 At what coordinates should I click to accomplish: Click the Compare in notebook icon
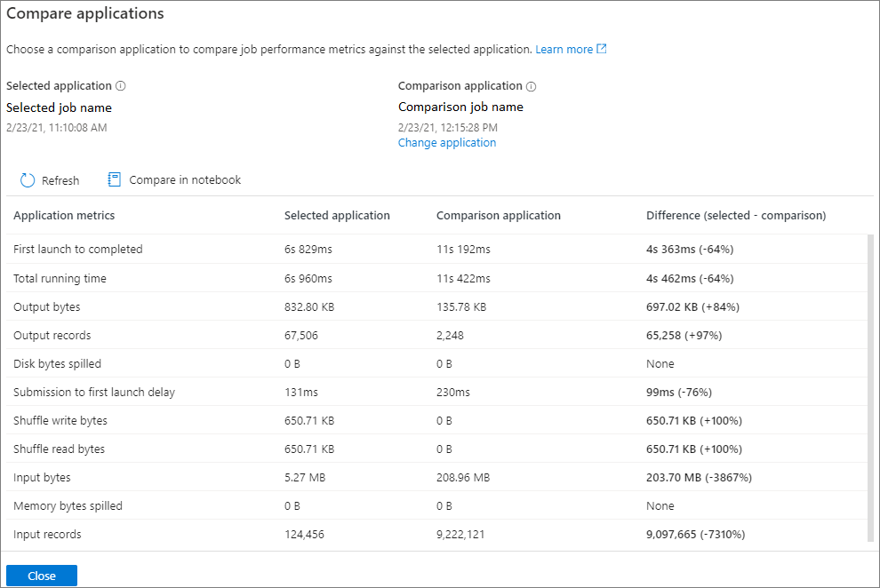115,179
